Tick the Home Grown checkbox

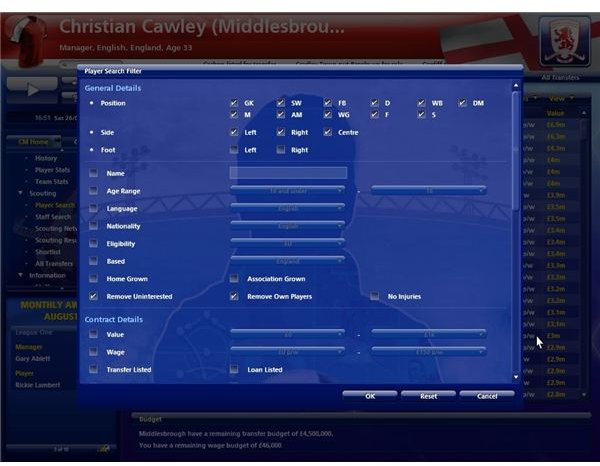coord(93,279)
